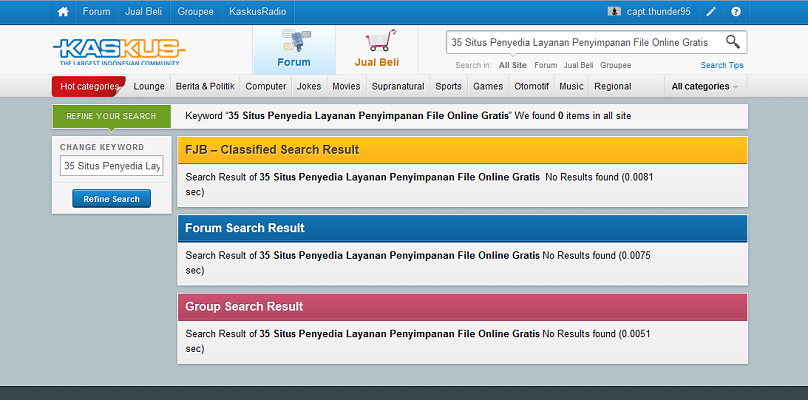Image resolution: width=808 pixels, height=400 pixels.
Task: Click the 'No Results found (0.0075' text
Action: coord(596,256)
